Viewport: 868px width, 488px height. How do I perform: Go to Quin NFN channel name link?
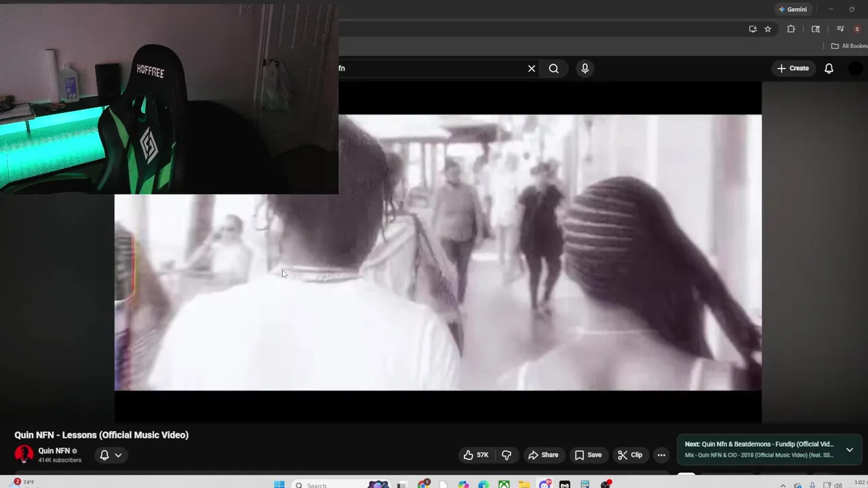coord(54,451)
